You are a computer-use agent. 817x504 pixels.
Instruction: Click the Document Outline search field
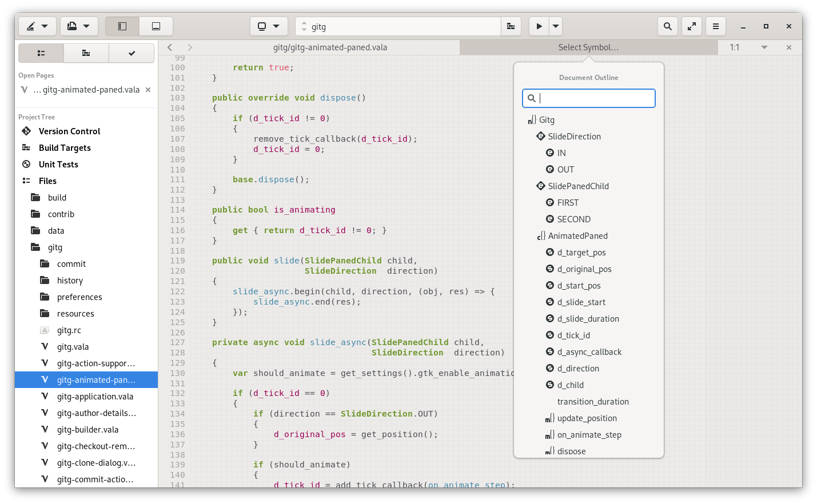(x=589, y=98)
